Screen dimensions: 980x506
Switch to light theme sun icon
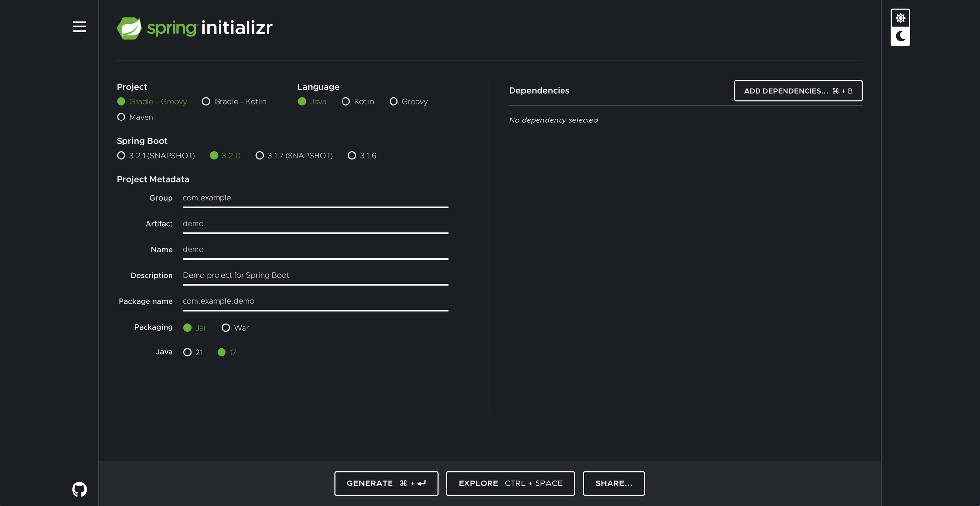click(x=900, y=18)
